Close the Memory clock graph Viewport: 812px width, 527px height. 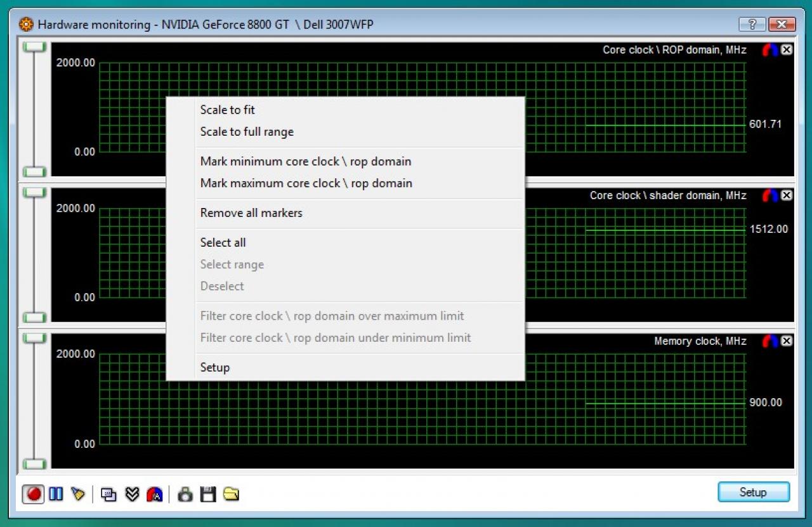click(787, 341)
